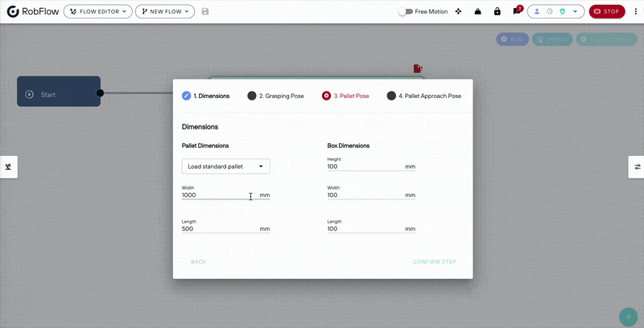Go to step 3. Pallet Pose

point(345,96)
